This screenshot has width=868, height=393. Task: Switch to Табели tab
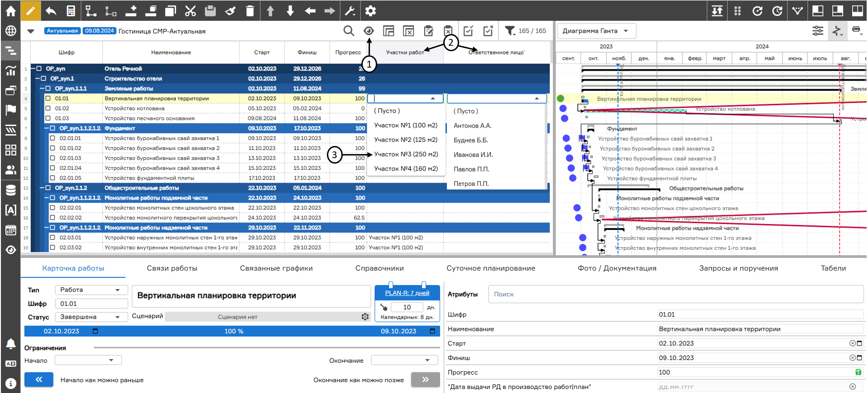(x=833, y=268)
